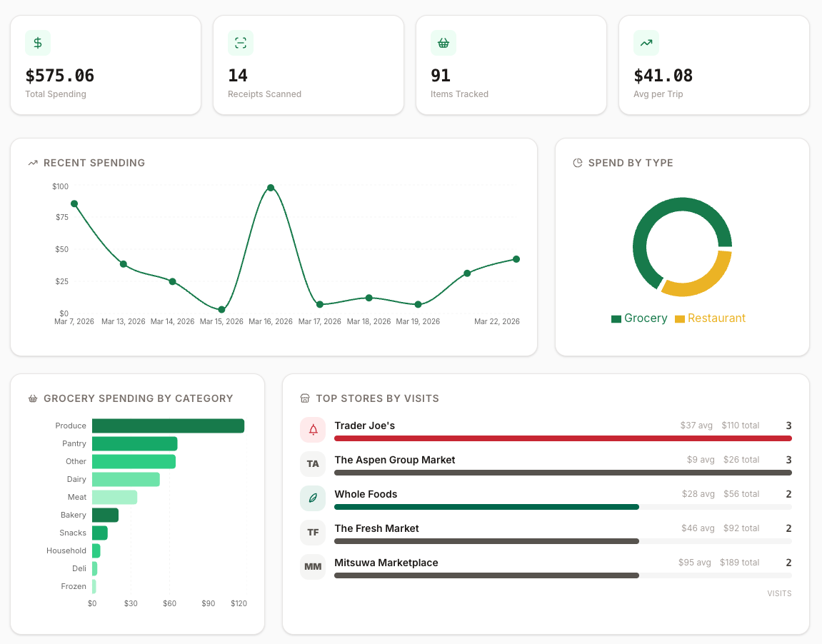Expand The Aspen Group Market entry
The image size is (822, 644).
tap(394, 460)
